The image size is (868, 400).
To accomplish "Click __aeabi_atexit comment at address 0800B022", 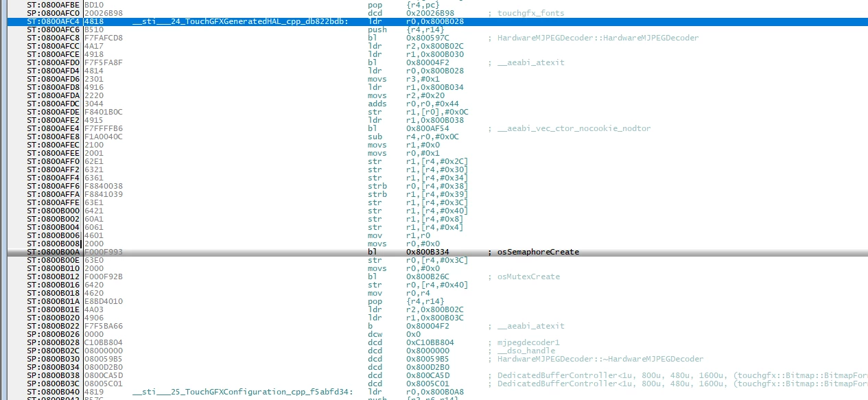I will [530, 326].
